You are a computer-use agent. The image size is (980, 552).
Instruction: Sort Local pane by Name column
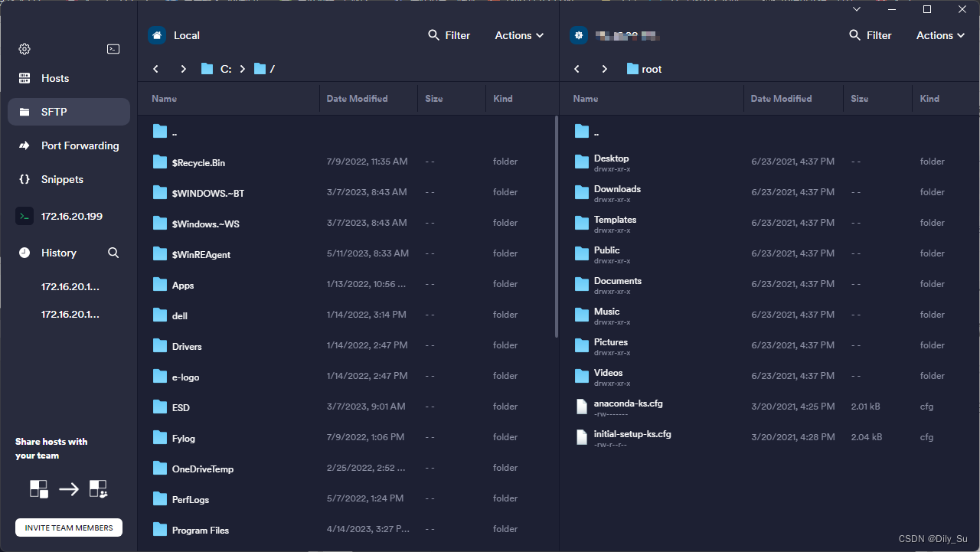click(164, 99)
